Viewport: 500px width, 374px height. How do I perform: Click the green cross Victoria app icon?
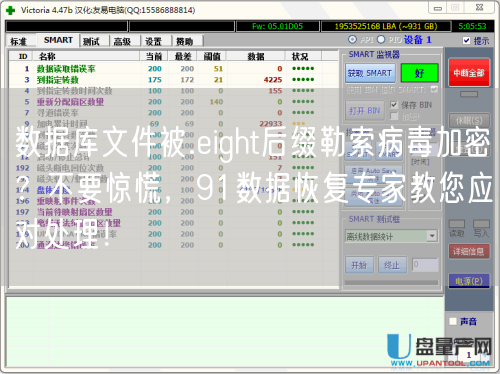[11, 10]
